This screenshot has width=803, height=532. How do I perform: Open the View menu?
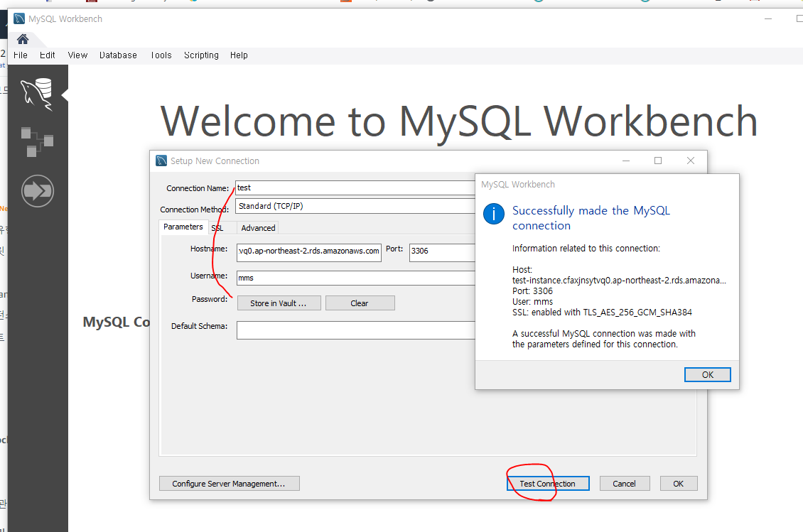point(77,55)
